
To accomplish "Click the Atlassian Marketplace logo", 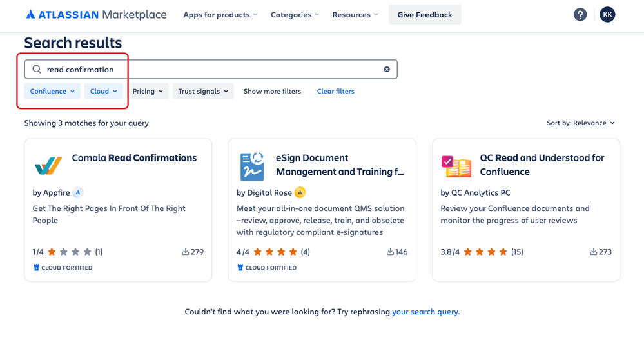I will point(96,15).
